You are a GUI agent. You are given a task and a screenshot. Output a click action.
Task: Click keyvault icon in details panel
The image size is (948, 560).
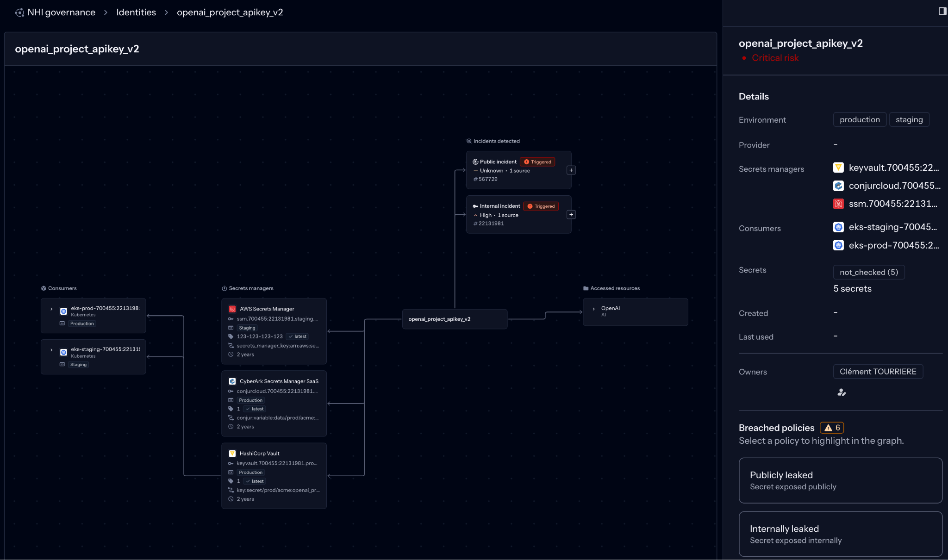click(x=838, y=168)
